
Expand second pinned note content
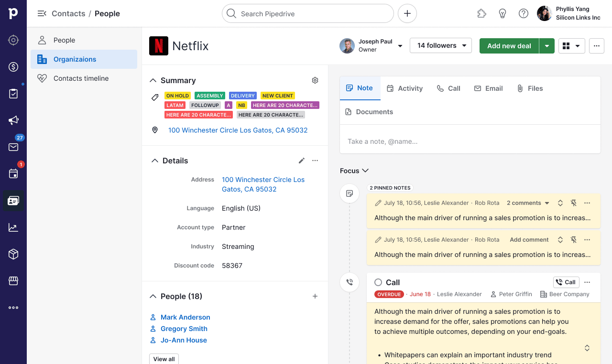pos(560,240)
